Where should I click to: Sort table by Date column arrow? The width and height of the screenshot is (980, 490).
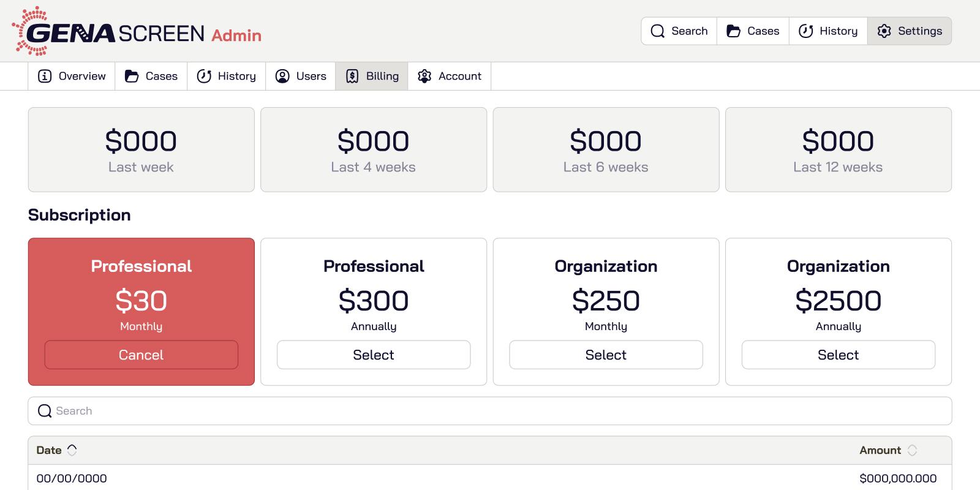(x=72, y=450)
